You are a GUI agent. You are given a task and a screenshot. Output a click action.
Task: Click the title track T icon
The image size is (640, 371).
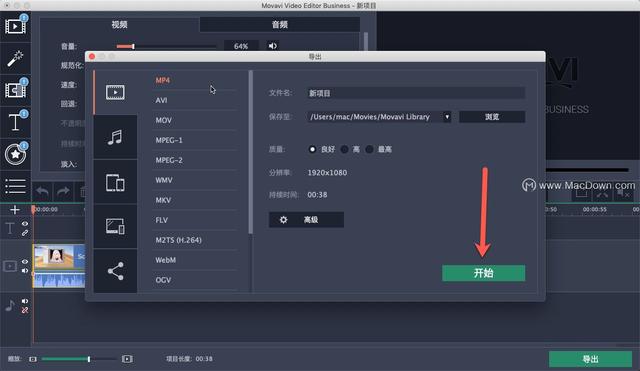10,228
